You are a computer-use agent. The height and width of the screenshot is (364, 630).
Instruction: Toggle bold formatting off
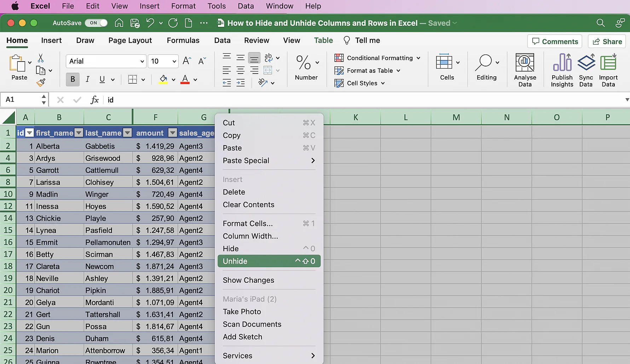(x=72, y=79)
